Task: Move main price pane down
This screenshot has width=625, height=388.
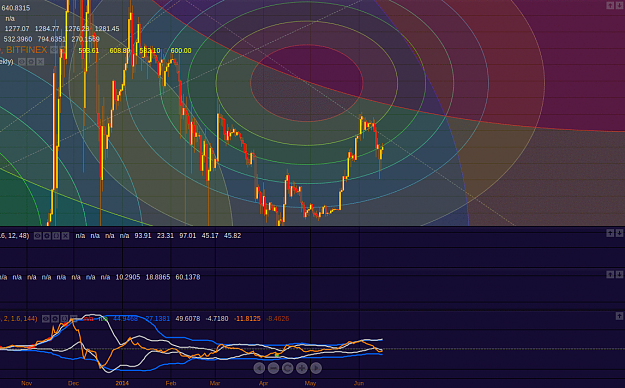Action: (x=619, y=5)
